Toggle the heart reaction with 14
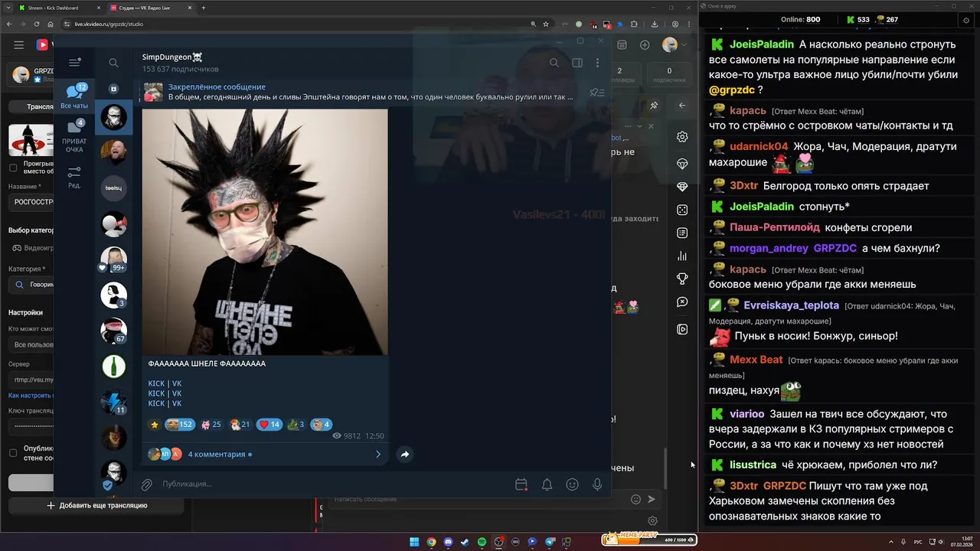980x551 pixels. click(269, 425)
